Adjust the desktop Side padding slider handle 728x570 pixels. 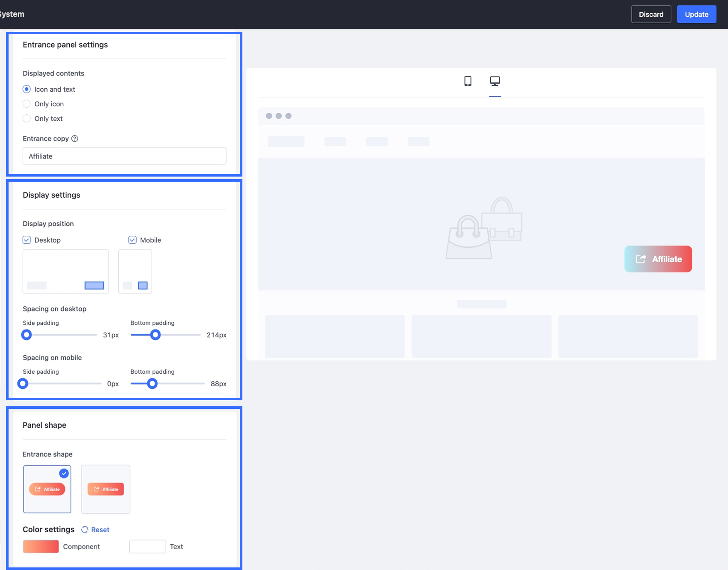(x=27, y=335)
